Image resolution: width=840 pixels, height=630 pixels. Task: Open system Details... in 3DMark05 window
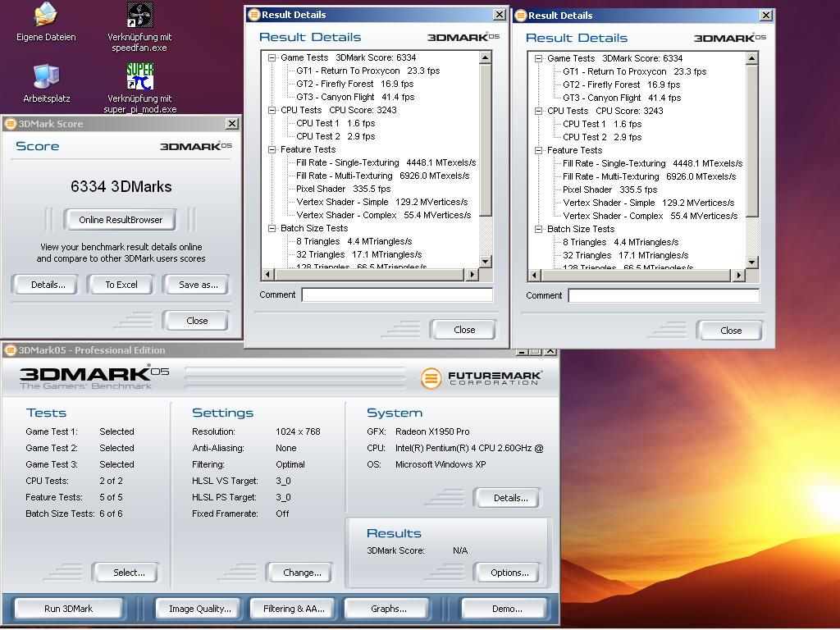(509, 498)
